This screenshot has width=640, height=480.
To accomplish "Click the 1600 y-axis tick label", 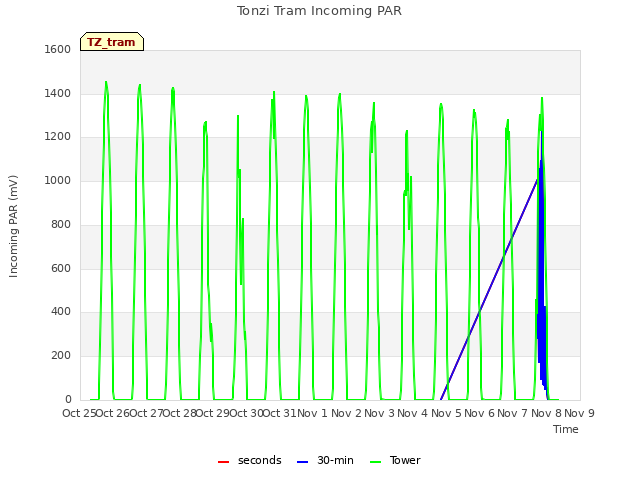I will (x=58, y=49).
